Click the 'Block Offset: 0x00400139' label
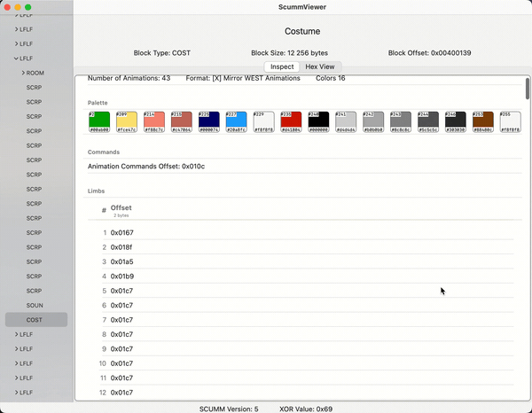 click(x=429, y=53)
